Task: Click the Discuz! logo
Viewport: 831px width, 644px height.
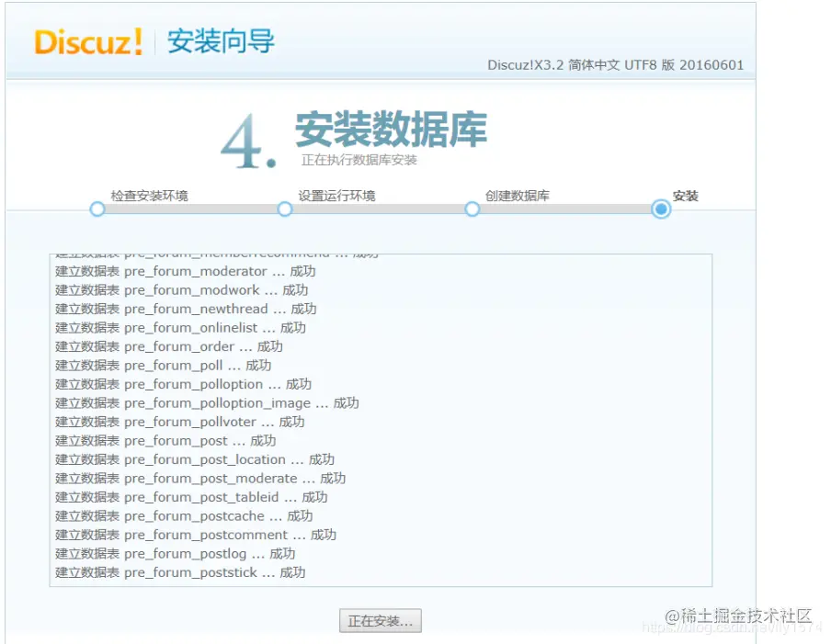Action: click(88, 42)
